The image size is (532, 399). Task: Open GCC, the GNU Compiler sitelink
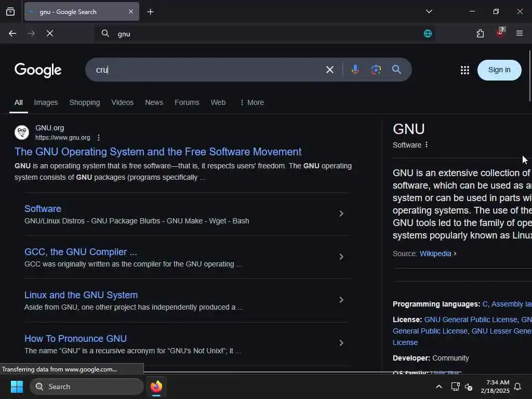click(x=81, y=252)
